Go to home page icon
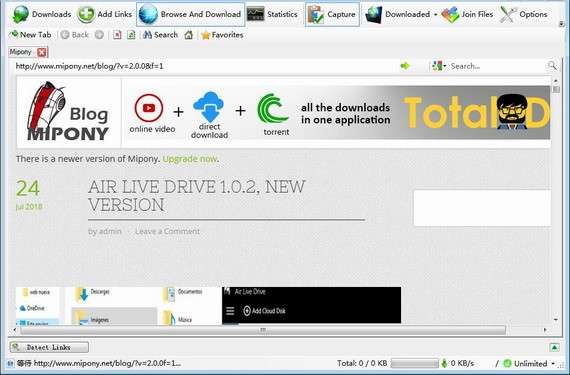Screen dimensions: 570x375 pos(188,35)
